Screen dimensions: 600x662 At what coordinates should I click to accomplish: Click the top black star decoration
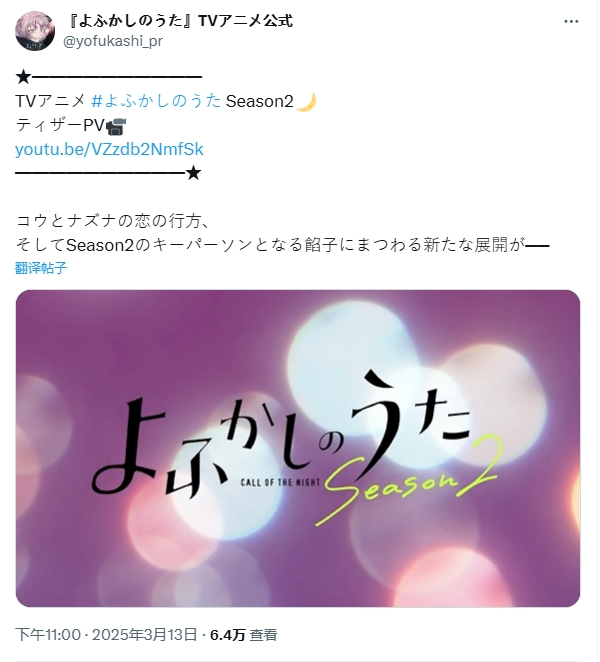pyautogui.click(x=23, y=77)
